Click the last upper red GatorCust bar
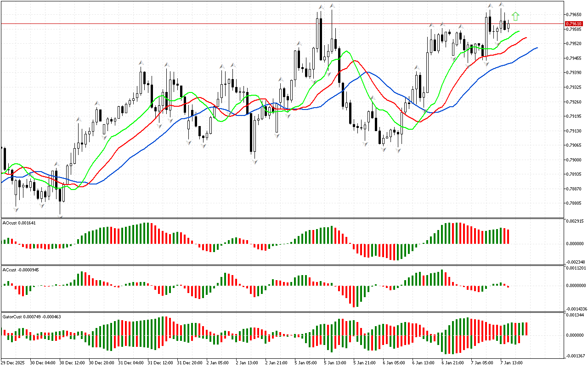 tap(526, 328)
